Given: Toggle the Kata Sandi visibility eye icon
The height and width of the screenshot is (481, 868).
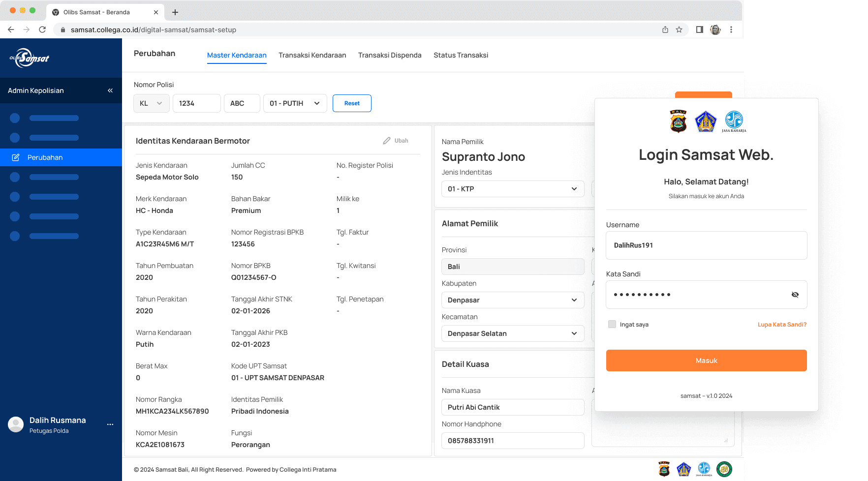Looking at the screenshot, I should (x=795, y=295).
